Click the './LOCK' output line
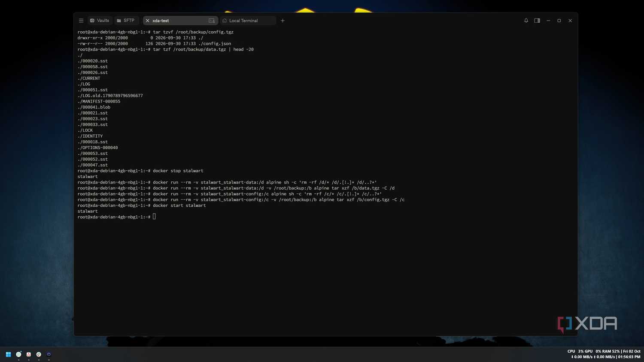 point(85,130)
